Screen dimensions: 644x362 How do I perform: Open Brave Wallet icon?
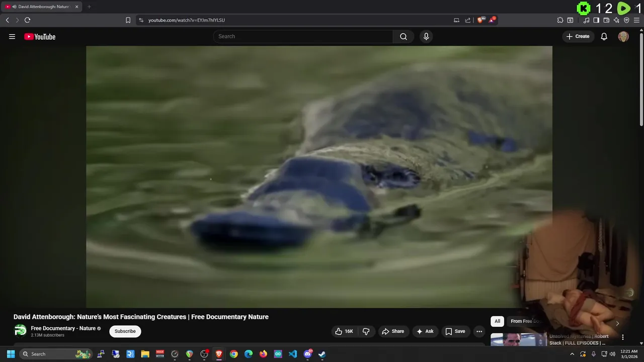606,20
